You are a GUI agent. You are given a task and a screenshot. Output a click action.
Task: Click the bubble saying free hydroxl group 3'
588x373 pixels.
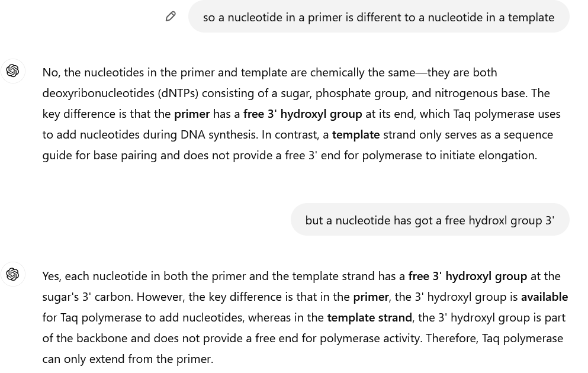click(430, 220)
